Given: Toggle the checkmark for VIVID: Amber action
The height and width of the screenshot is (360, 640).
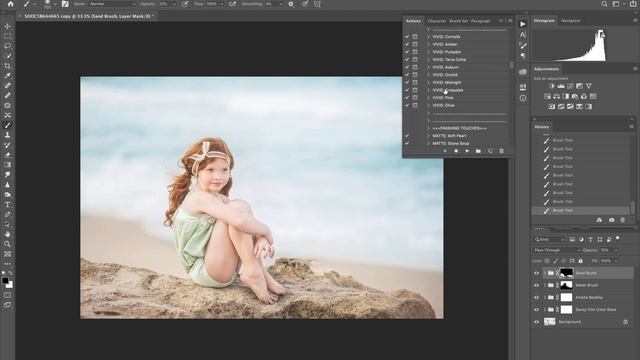Looking at the screenshot, I should click(407, 44).
